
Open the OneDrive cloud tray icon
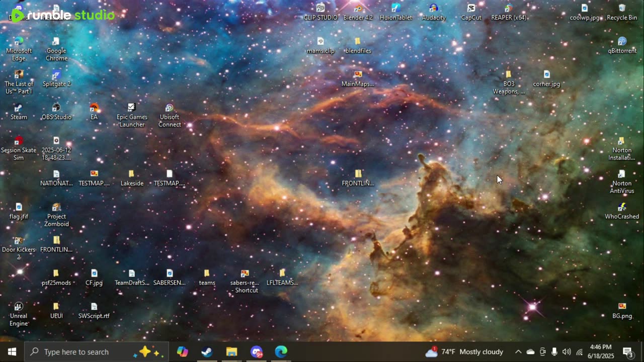click(530, 352)
